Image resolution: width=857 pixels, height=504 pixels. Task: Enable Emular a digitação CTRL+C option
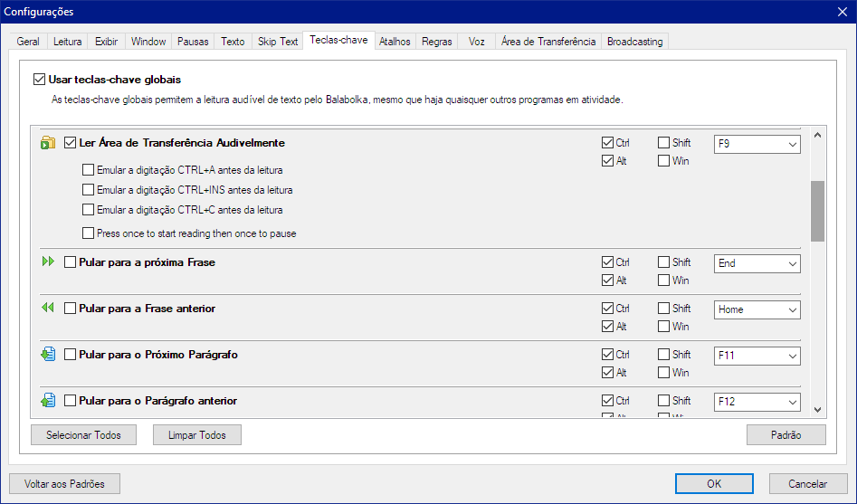click(x=89, y=210)
